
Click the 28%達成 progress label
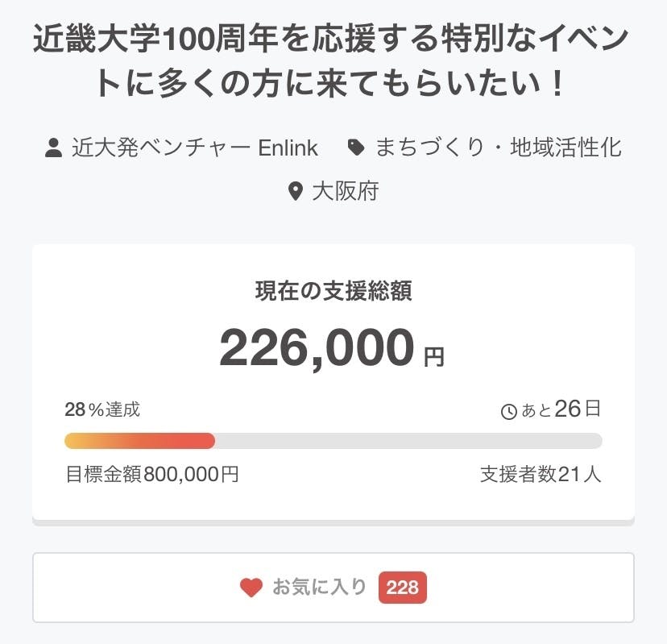(x=102, y=410)
